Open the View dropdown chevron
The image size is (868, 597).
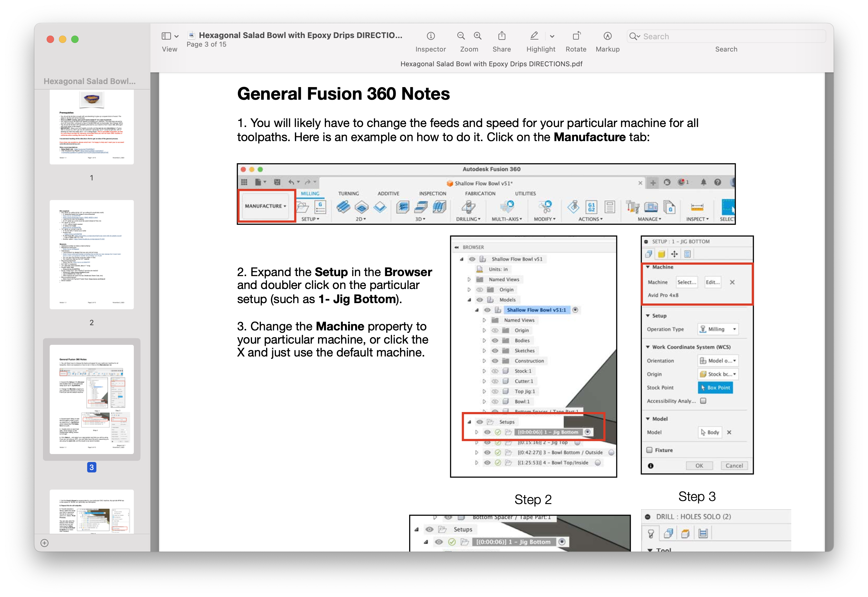pos(176,36)
